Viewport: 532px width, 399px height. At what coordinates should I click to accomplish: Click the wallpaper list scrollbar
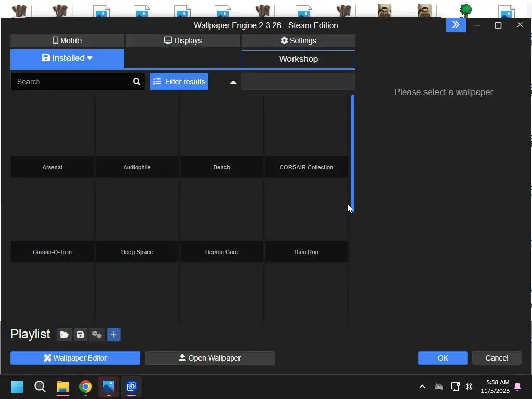coord(353,153)
